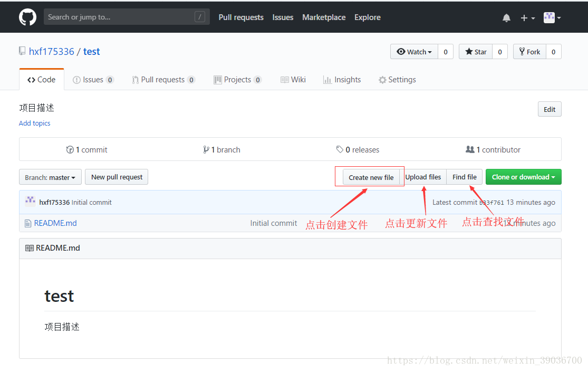Expand the Branch: master dropdown
Image resolution: width=588 pixels, height=371 pixels.
(50, 177)
